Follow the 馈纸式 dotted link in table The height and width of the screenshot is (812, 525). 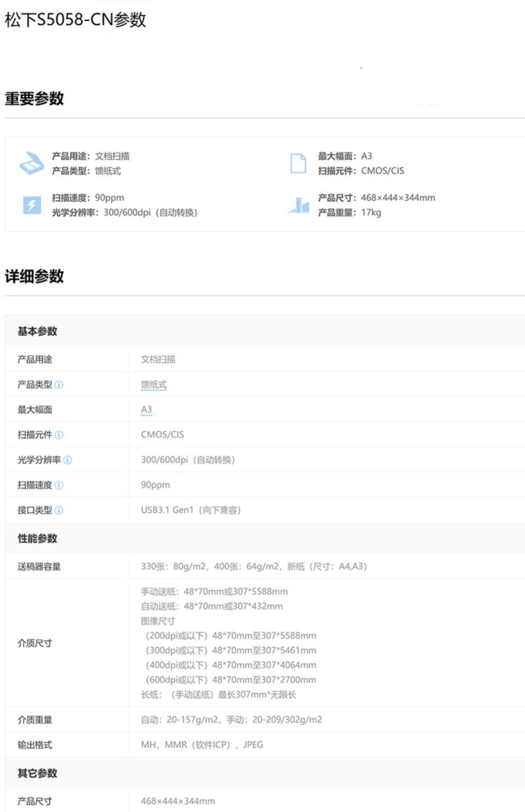(x=154, y=385)
